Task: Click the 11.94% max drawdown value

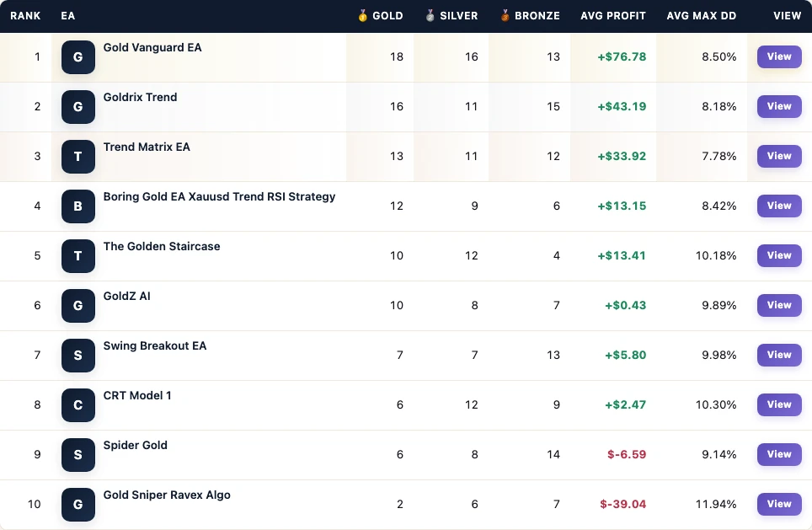Action: coord(716,505)
